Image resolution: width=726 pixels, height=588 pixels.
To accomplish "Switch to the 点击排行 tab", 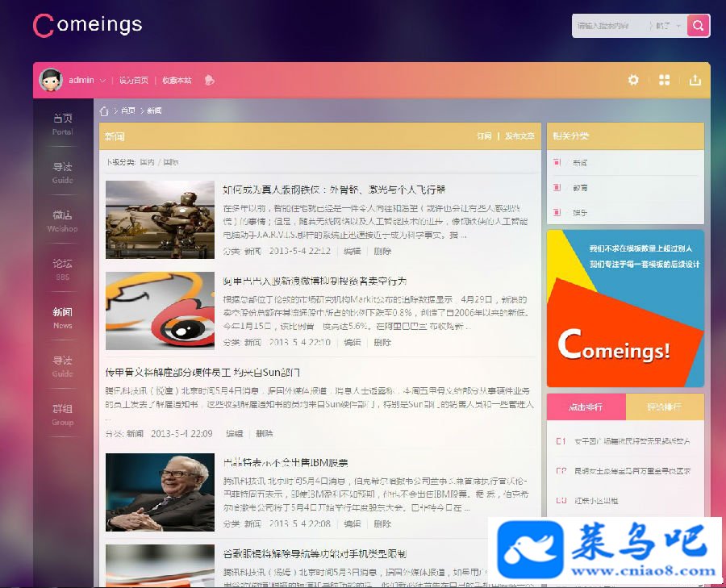I will 586,407.
